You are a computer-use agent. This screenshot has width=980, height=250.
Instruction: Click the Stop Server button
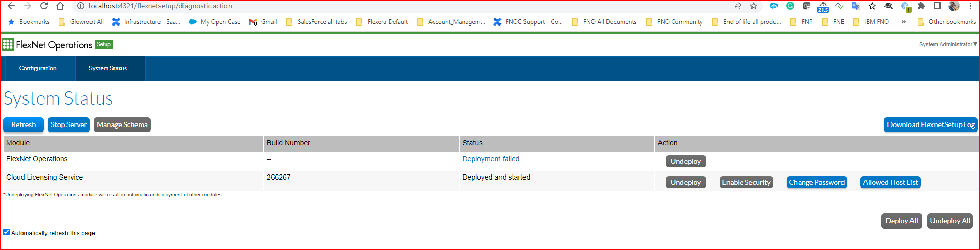click(69, 125)
